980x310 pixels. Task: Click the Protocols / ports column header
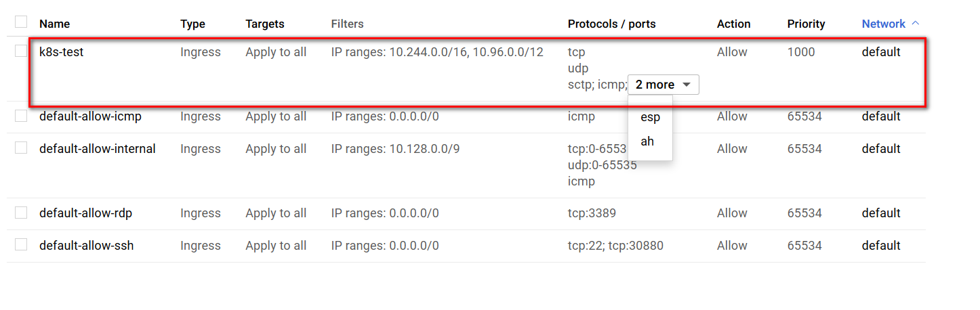click(611, 24)
